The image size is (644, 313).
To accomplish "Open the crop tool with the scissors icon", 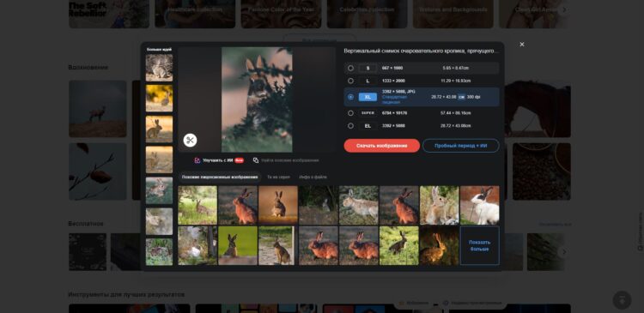I will [190, 141].
